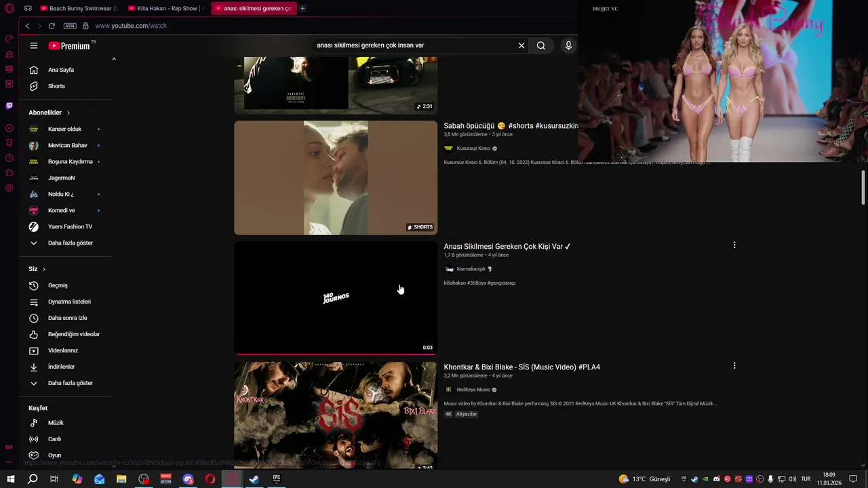Open Canlı live section
The width and height of the screenshot is (868, 488).
click(66, 439)
